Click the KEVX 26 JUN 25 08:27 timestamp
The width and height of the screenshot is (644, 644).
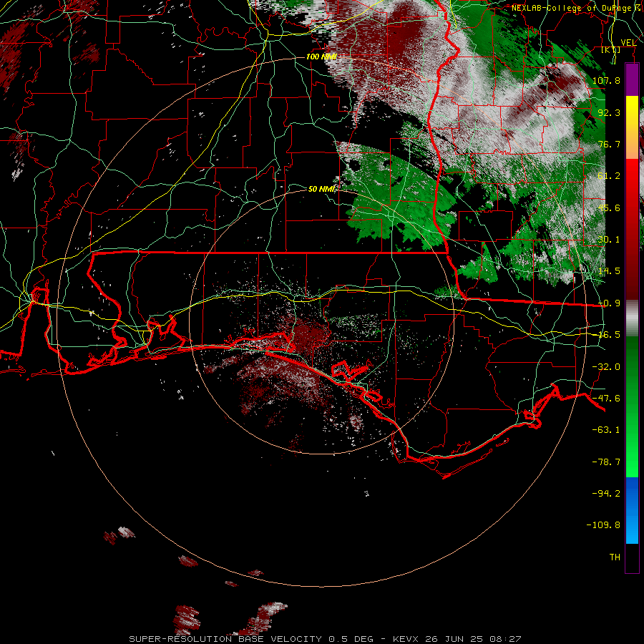pyautogui.click(x=457, y=639)
